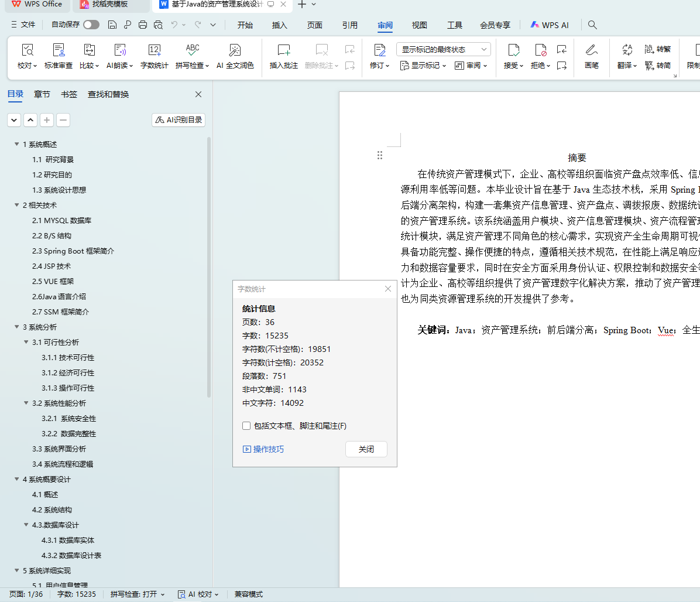Open the 拼写检查 spell check tool
Viewport: 700px width, 602px height.
192,56
